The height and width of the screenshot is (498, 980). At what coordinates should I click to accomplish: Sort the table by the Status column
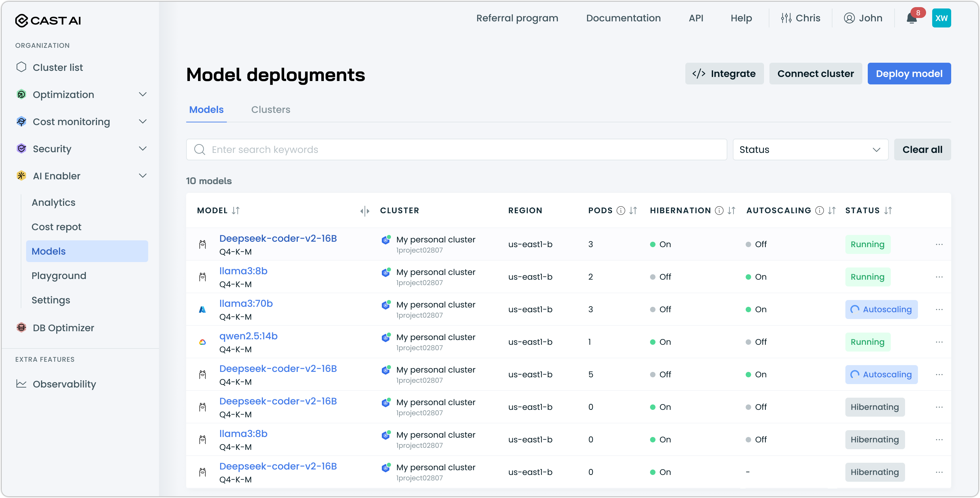click(888, 211)
